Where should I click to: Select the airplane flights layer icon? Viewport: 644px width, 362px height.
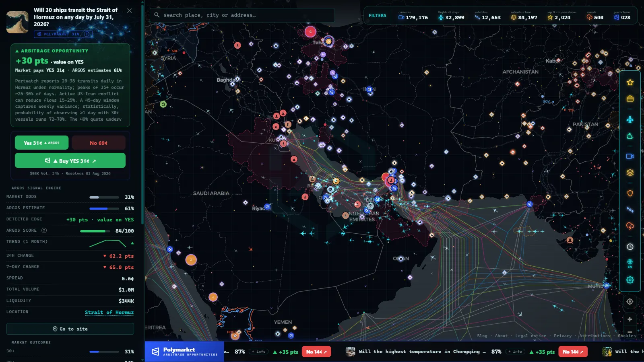click(630, 119)
